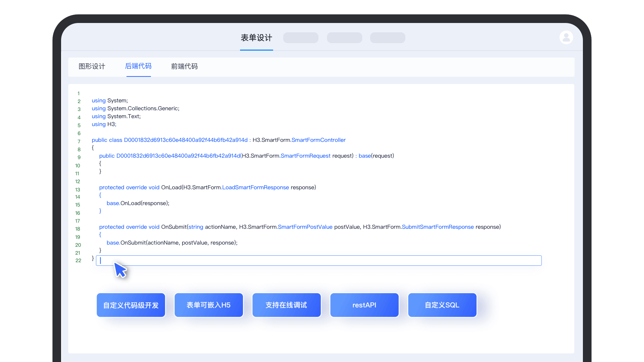Click the 自定义SQL button

tap(442, 305)
